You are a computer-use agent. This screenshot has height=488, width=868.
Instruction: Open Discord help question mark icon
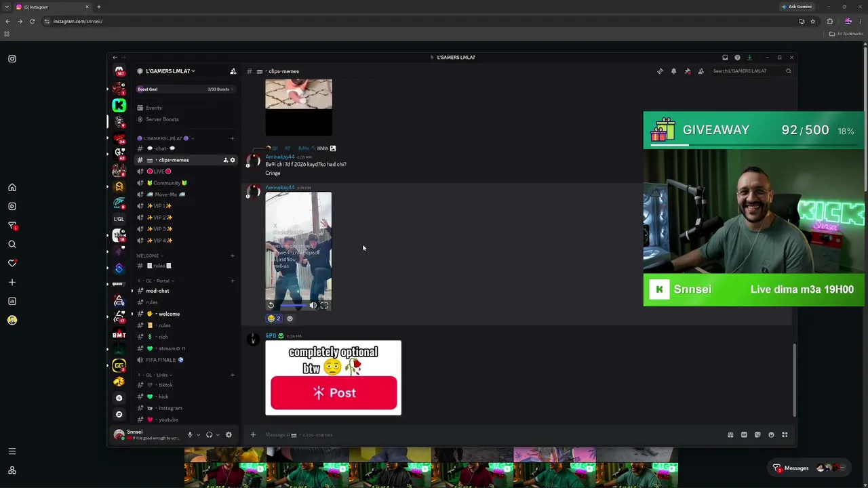click(737, 58)
